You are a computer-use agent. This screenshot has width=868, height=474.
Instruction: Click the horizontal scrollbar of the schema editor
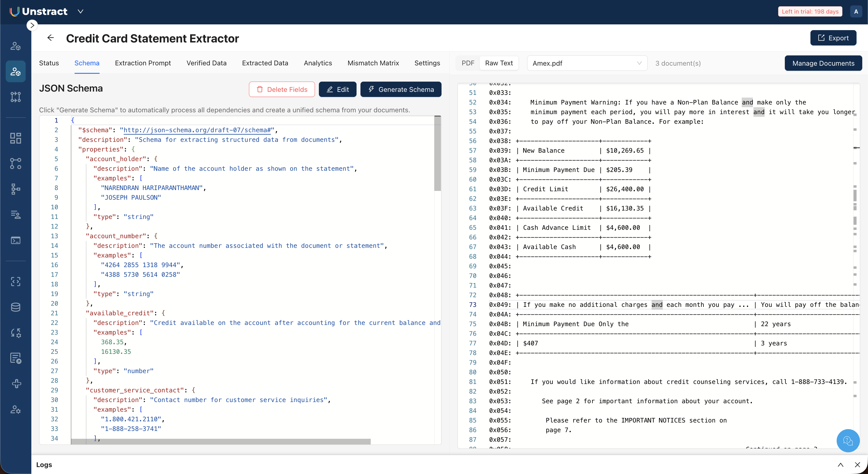[x=221, y=441]
